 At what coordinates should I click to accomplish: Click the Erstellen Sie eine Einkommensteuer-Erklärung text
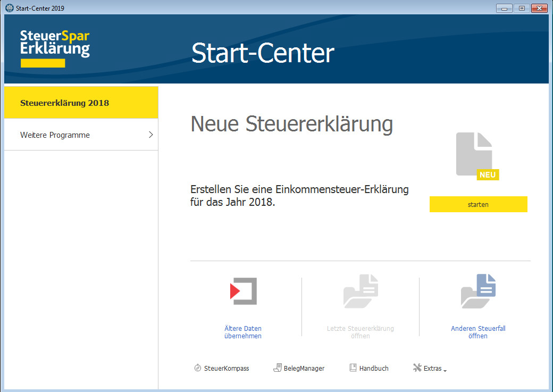click(x=299, y=196)
